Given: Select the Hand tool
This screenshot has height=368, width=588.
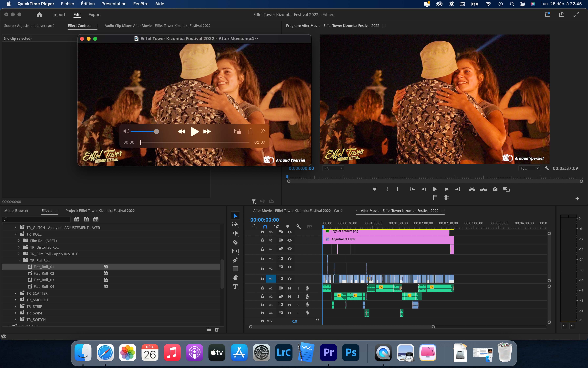Looking at the screenshot, I should [235, 278].
